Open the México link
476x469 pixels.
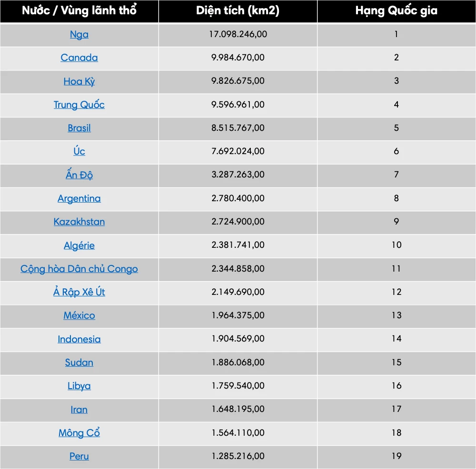(x=79, y=315)
